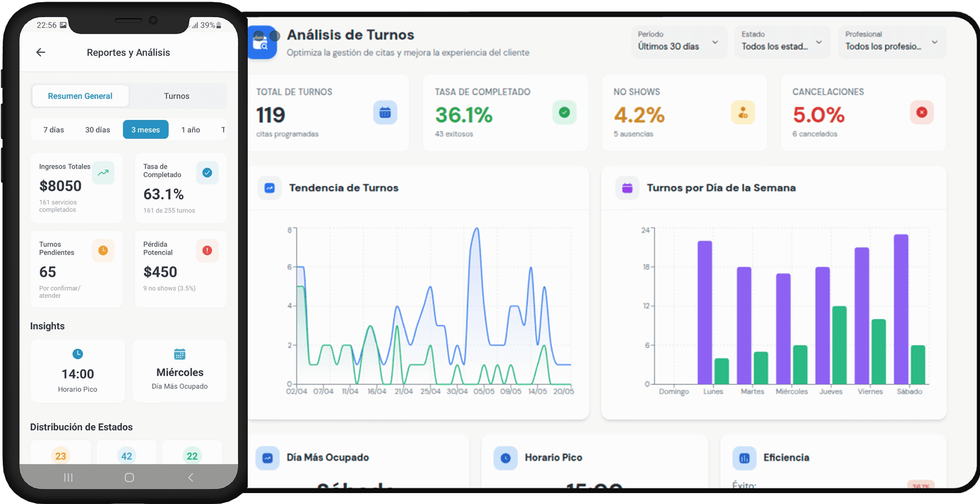Image resolution: width=980 pixels, height=504 pixels.
Task: Open the Resumen General tab
Action: 80,96
